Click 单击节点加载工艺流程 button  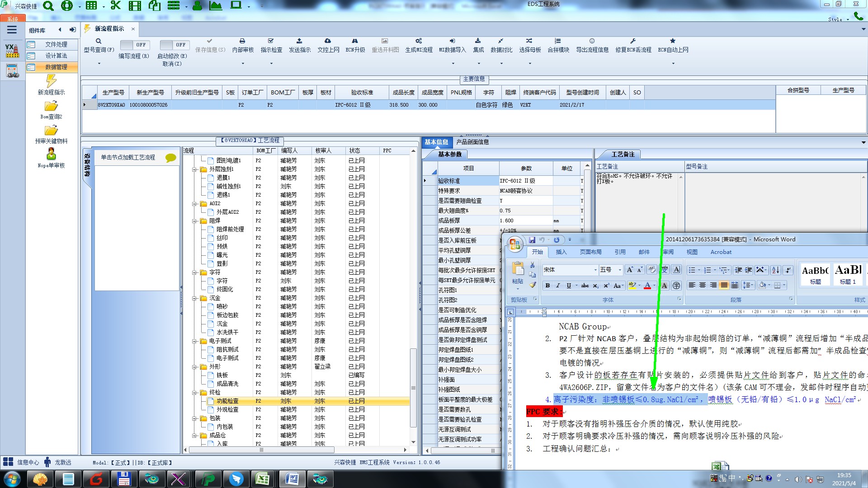click(x=128, y=157)
